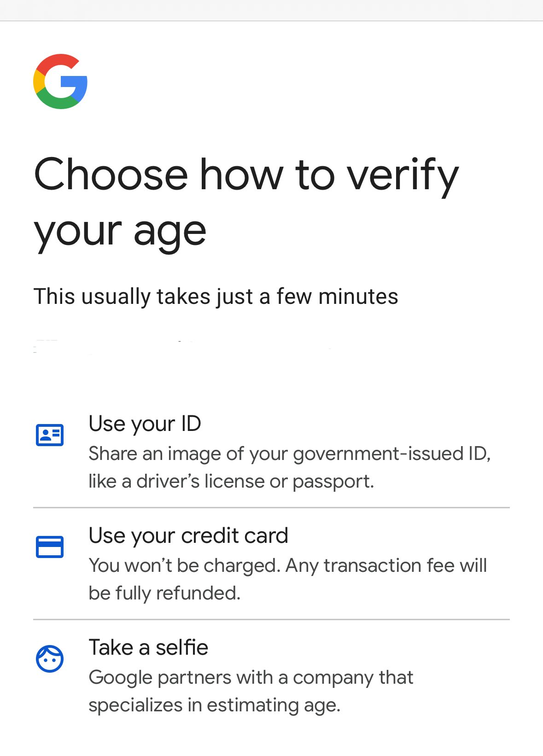
Task: Click the selfie face icon
Action: tap(50, 659)
